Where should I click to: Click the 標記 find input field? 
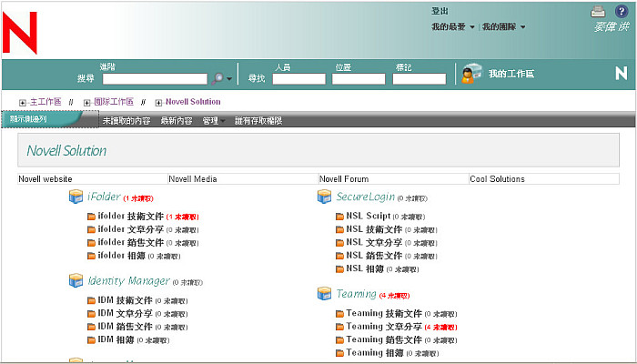coord(420,79)
